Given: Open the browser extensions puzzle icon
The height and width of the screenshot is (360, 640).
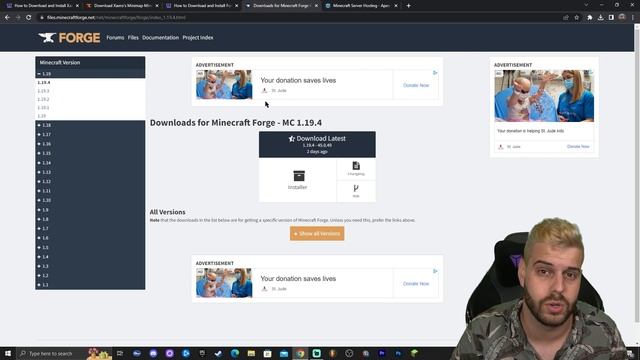Looking at the screenshot, I should (590, 18).
